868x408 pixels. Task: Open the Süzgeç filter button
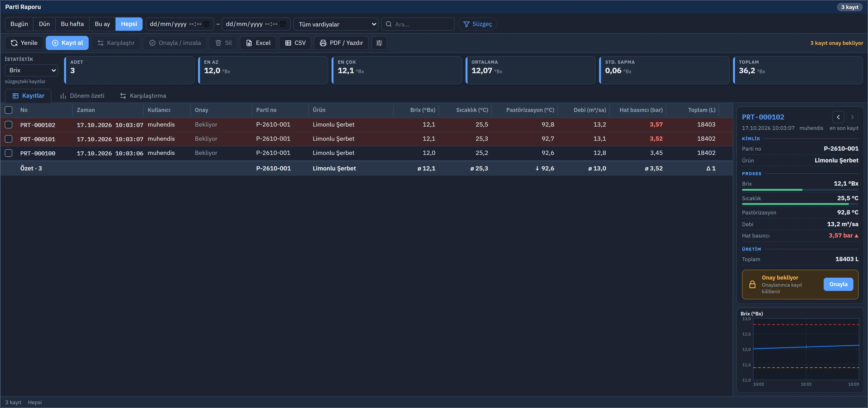click(x=477, y=24)
